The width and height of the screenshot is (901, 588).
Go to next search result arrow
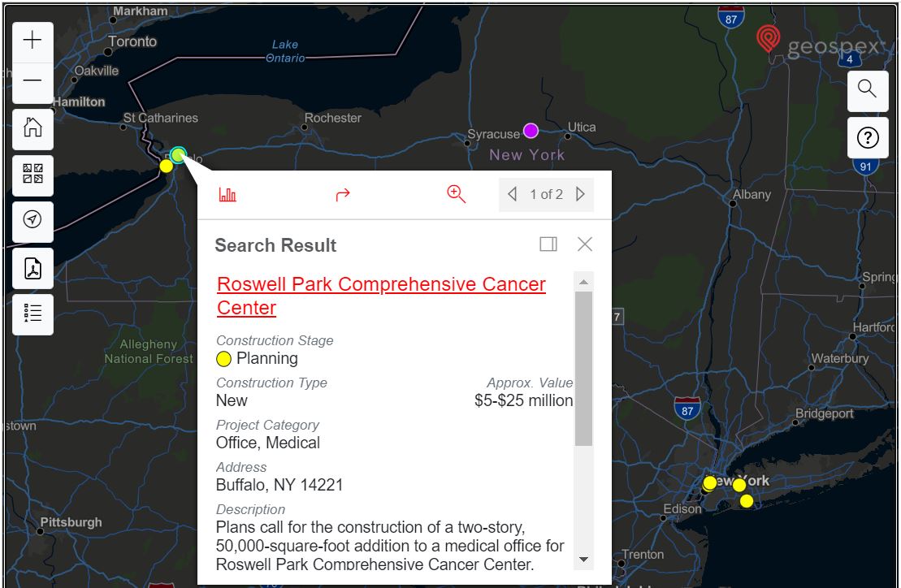pyautogui.click(x=580, y=194)
